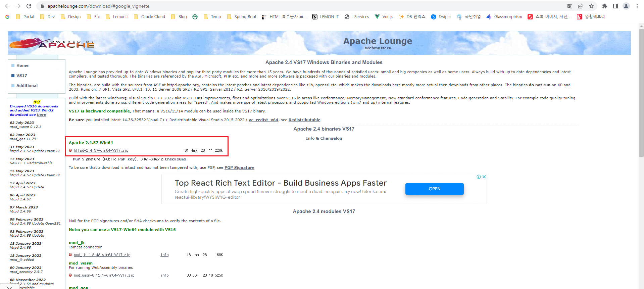
Task: Open the PGP Signature link
Action: click(239, 167)
